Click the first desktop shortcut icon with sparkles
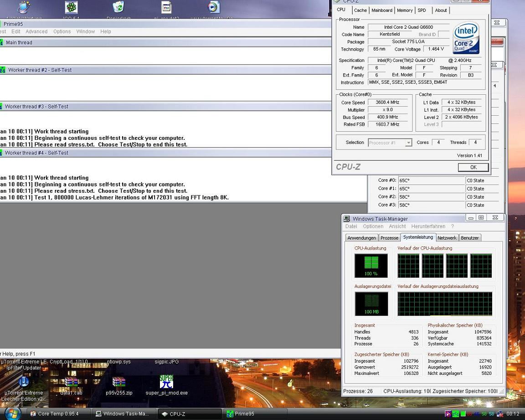 click(24, 7)
